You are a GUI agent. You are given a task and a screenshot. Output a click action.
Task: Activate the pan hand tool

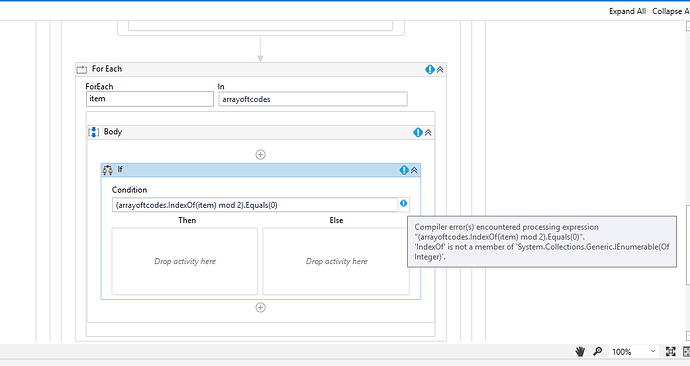pyautogui.click(x=580, y=351)
